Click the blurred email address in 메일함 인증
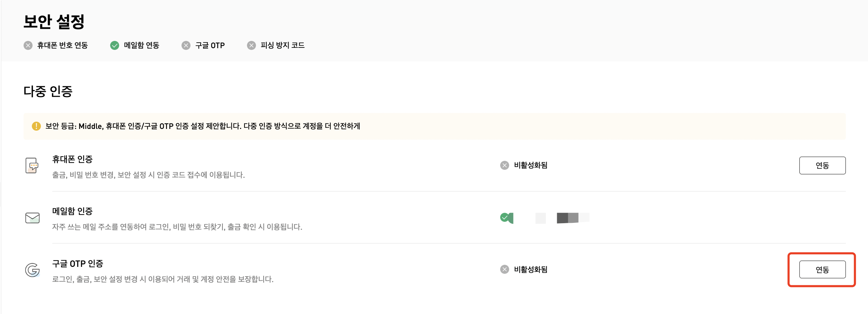Screen dimensions: 868x314 pyautogui.click(x=563, y=218)
